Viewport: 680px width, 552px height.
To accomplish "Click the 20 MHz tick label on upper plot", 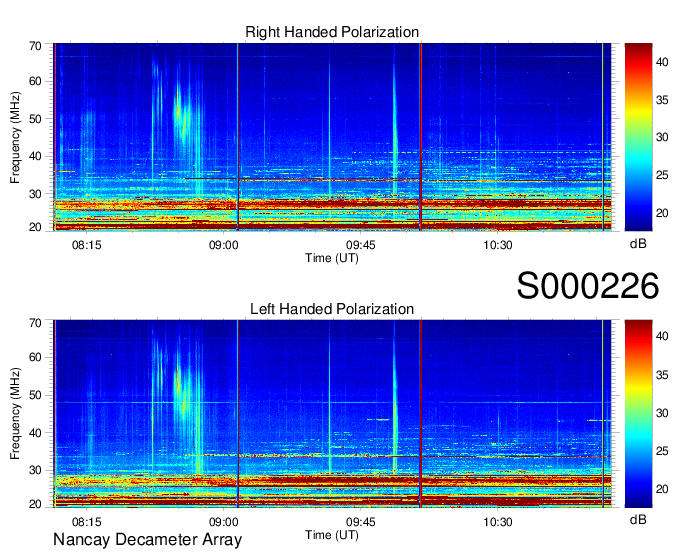I will [x=35, y=227].
